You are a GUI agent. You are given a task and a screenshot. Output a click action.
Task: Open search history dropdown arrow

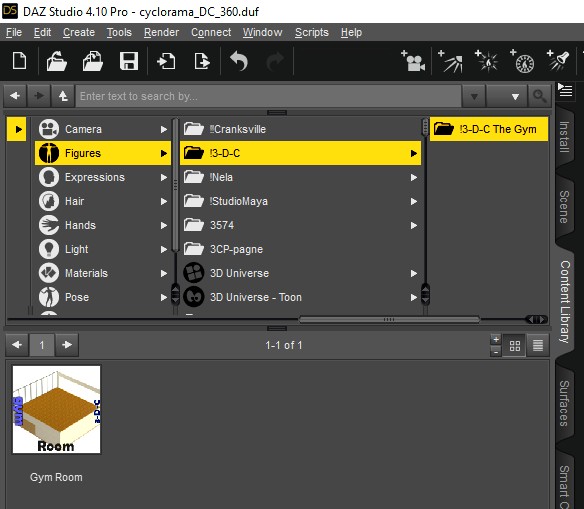pyautogui.click(x=474, y=96)
